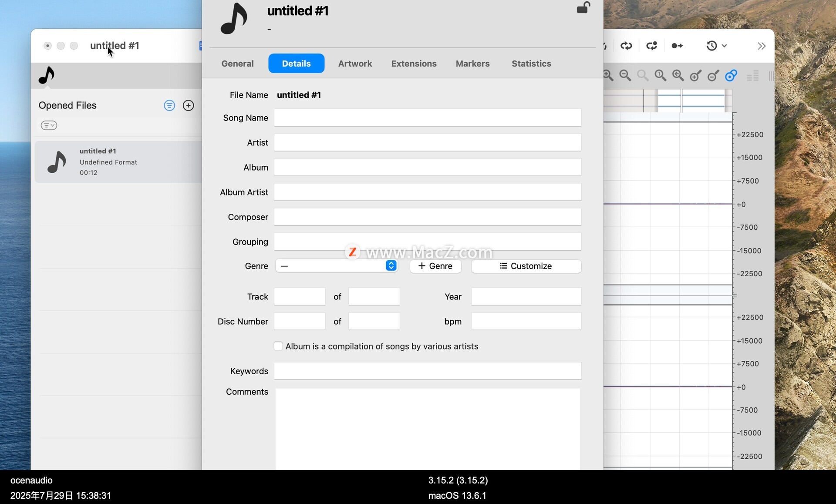Click the large music note artwork icon
This screenshot has width=836, height=504.
pos(234,19)
